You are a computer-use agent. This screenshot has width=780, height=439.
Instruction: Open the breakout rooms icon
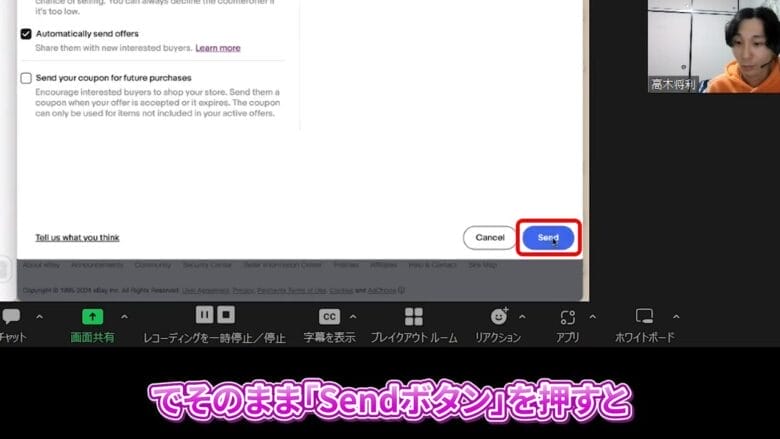tap(413, 317)
